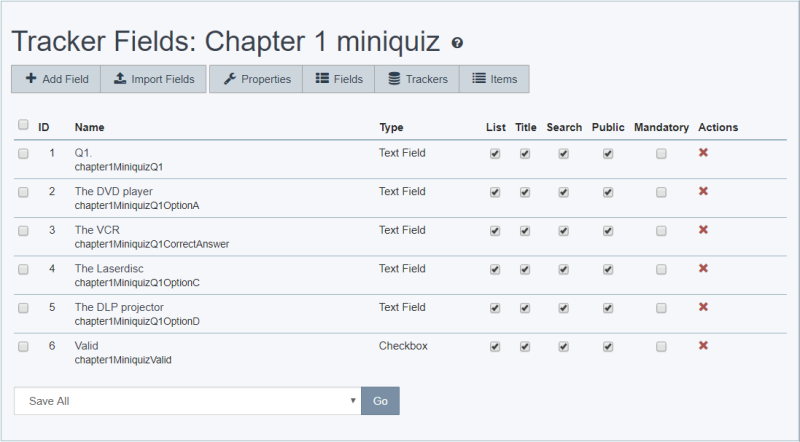The height and width of the screenshot is (442, 800).
Task: Remove The DVD player field
Action: pos(703,191)
